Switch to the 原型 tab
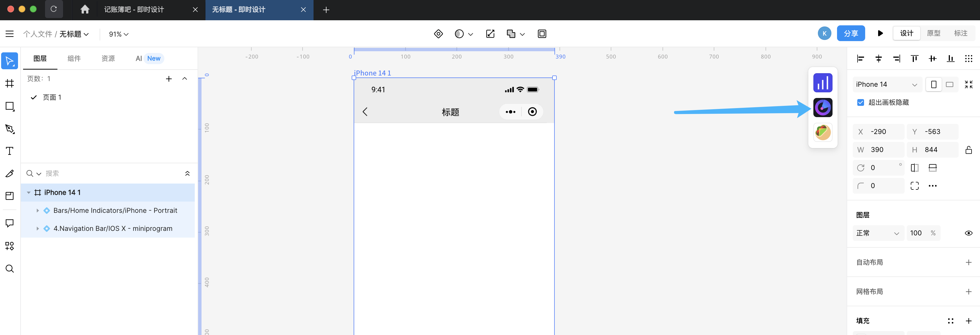The height and width of the screenshot is (335, 980). (x=934, y=33)
